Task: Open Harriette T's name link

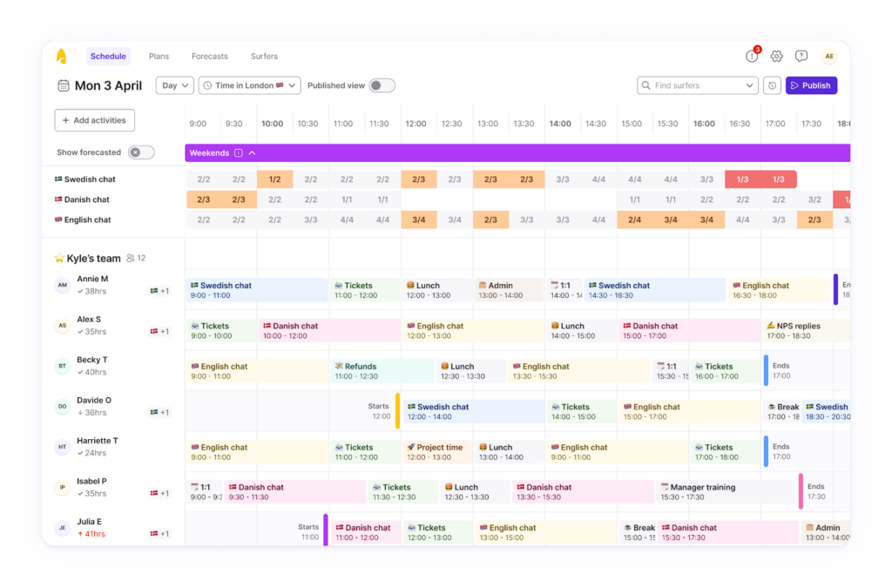Action: tap(98, 441)
